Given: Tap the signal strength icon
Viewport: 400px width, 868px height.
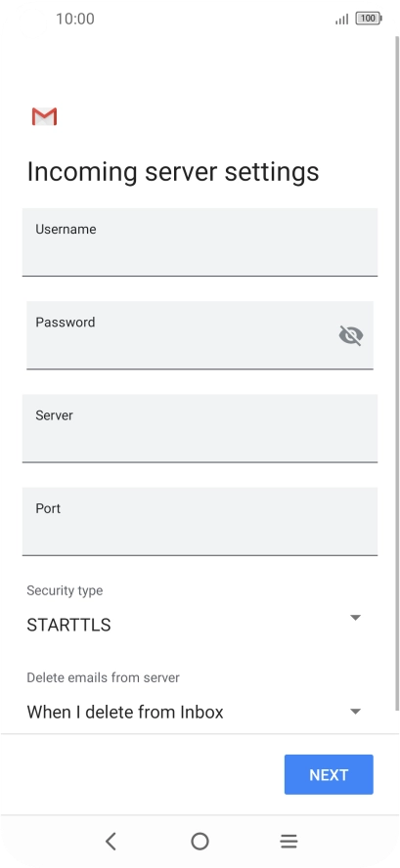Looking at the screenshot, I should point(342,19).
